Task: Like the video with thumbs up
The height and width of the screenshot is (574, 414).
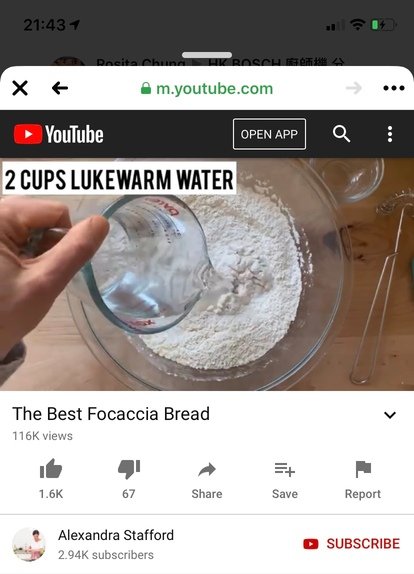Action: point(51,479)
